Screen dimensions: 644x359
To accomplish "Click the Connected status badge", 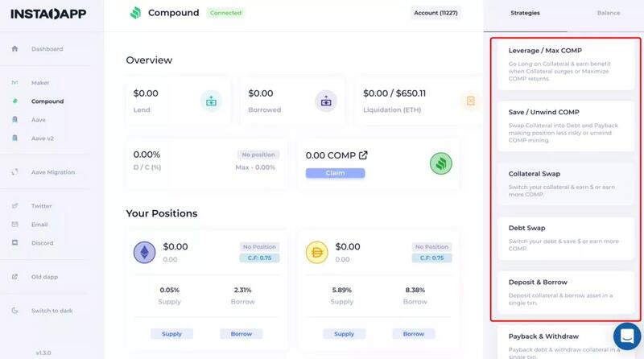I will click(x=225, y=13).
